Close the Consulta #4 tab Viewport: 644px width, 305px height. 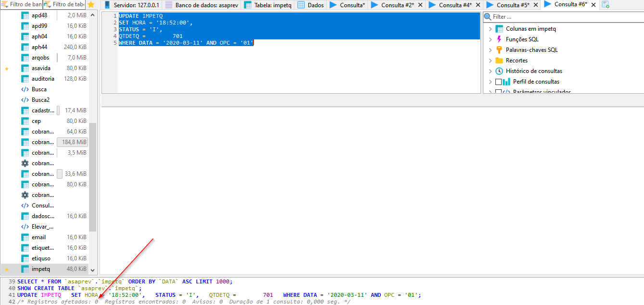[478, 5]
